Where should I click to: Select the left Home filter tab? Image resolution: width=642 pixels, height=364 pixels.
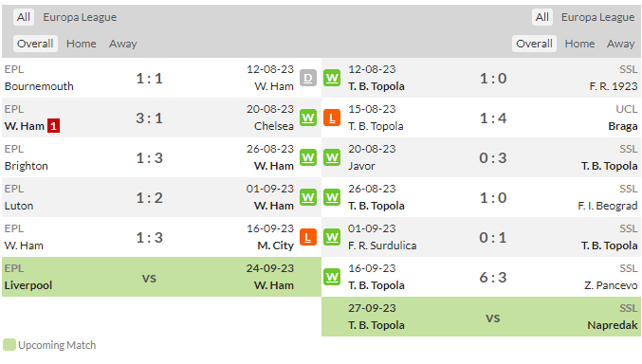coord(81,44)
